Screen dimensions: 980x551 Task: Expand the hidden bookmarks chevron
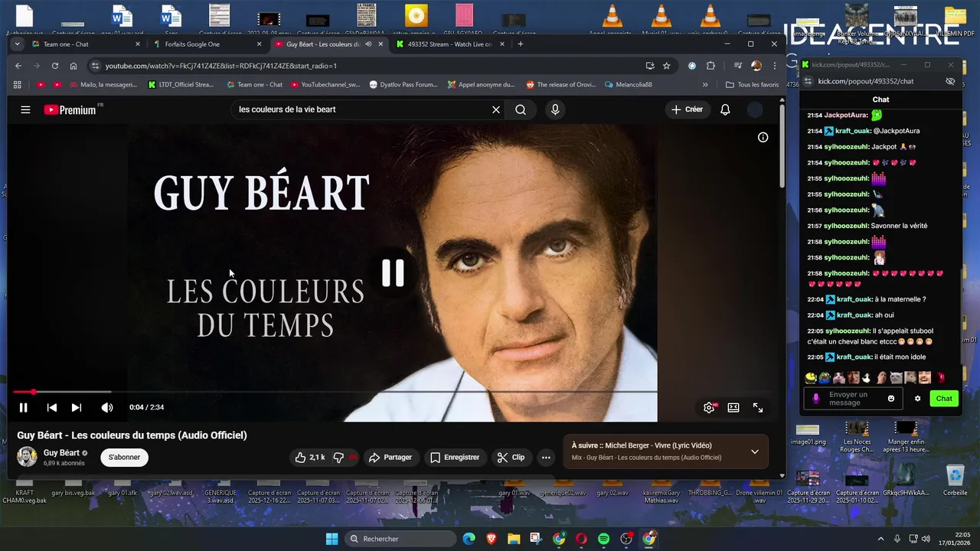click(x=705, y=84)
